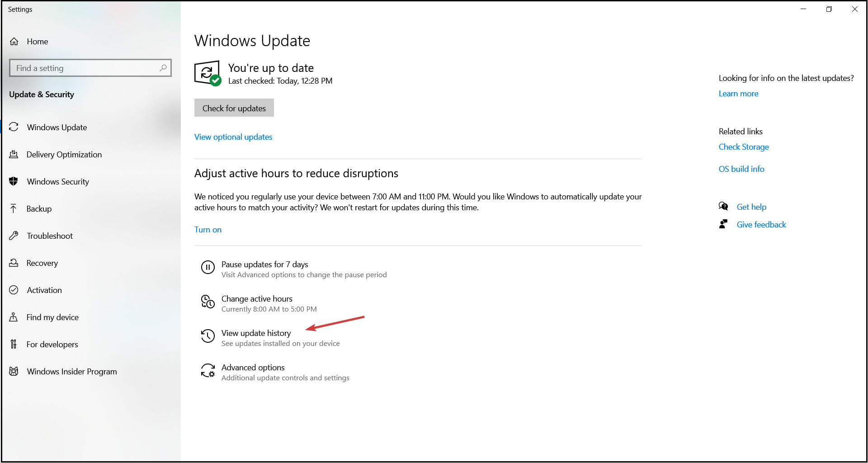Click the Check for updates button
Viewport: 868px width, 463px height.
234,108
